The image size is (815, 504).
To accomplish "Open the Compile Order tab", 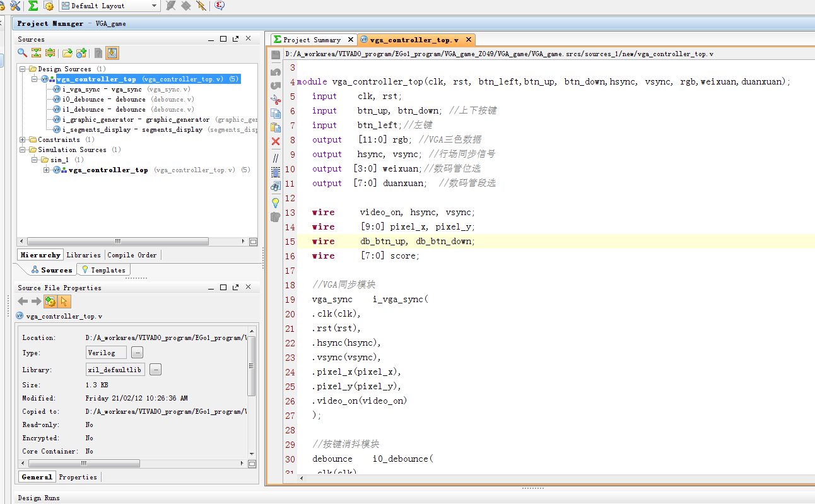I will pos(132,255).
